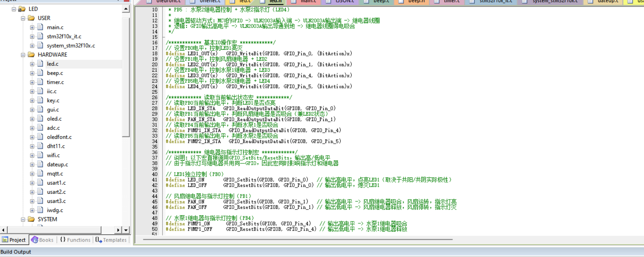Screen dimensions: 644x257
Task: Click the LED project root folder icon
Action: [x=22, y=9]
